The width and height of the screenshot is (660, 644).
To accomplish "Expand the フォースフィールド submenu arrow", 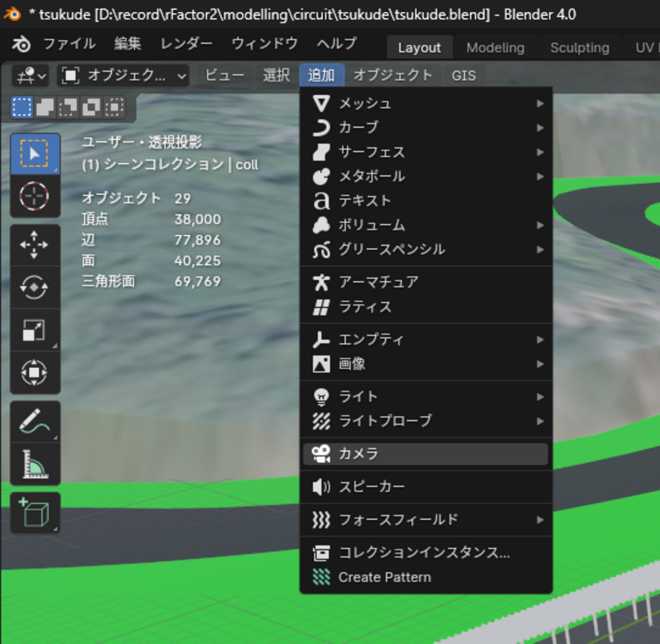I will [x=540, y=520].
